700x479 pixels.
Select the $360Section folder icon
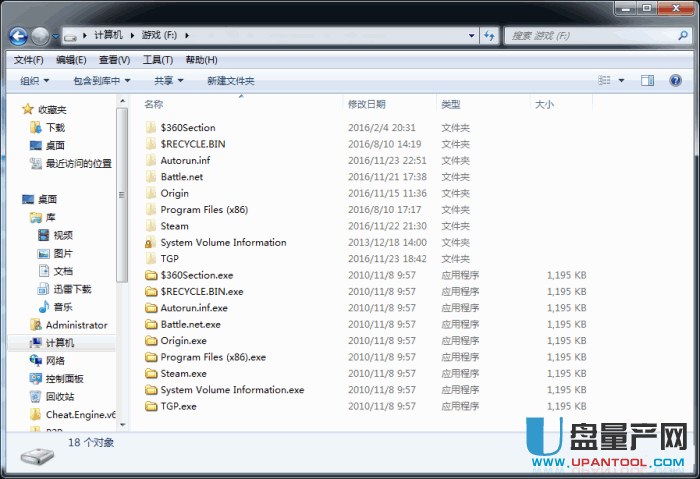[151, 128]
